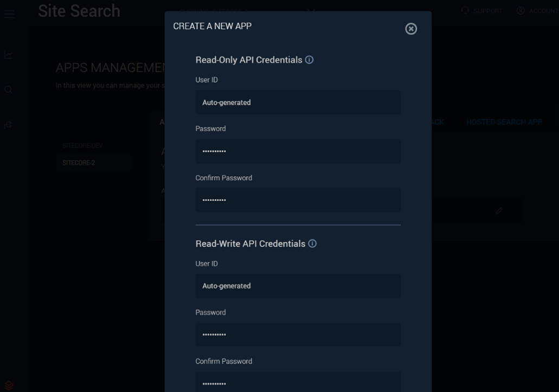
Task: Open the Account menu
Action: (544, 11)
